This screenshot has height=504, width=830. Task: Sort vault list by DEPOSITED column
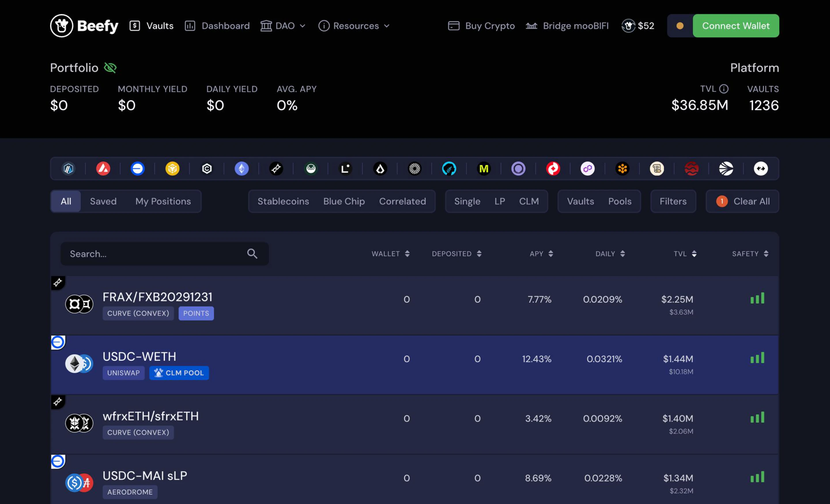click(457, 253)
